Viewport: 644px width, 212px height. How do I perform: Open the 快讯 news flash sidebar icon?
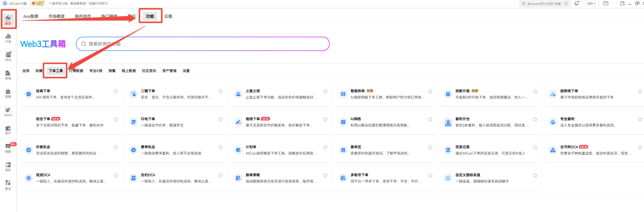pos(8,57)
